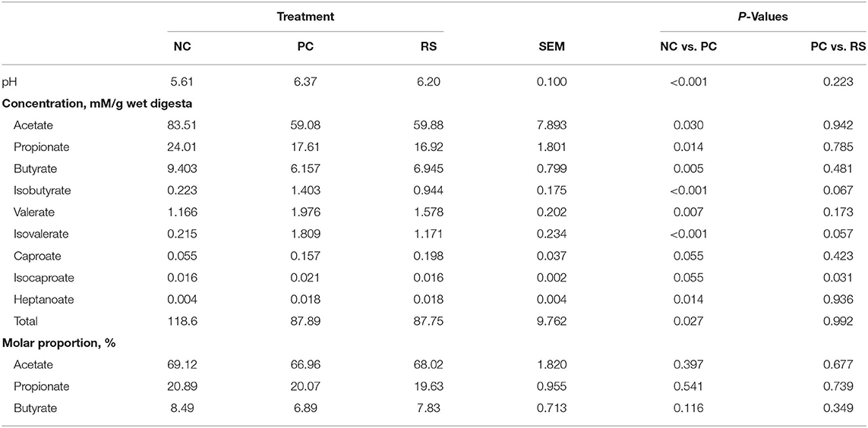Select the pH row label
868x428 pixels.
click(x=16, y=83)
